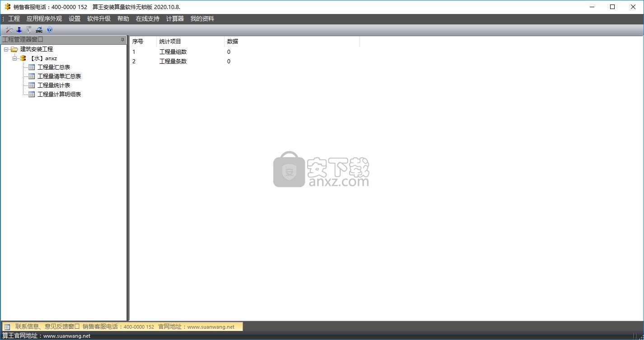
Task: Click the 工程量条数 row cell
Action: point(173,61)
